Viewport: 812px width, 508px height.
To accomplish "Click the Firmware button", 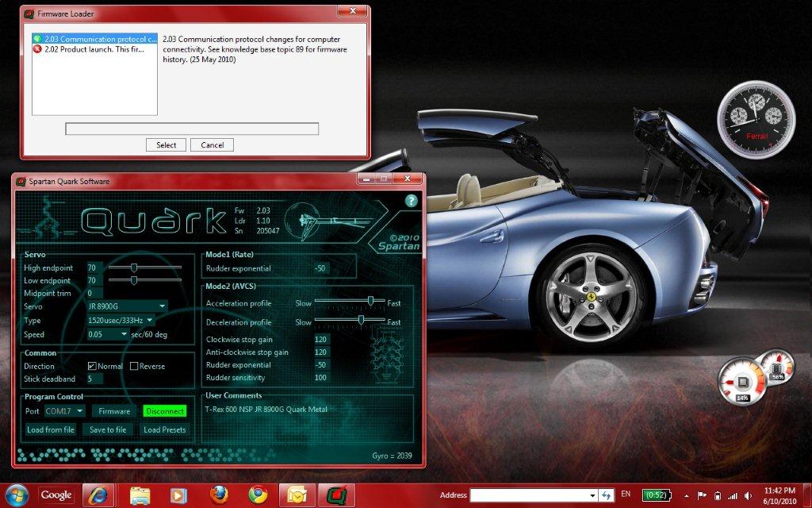I will pos(114,411).
